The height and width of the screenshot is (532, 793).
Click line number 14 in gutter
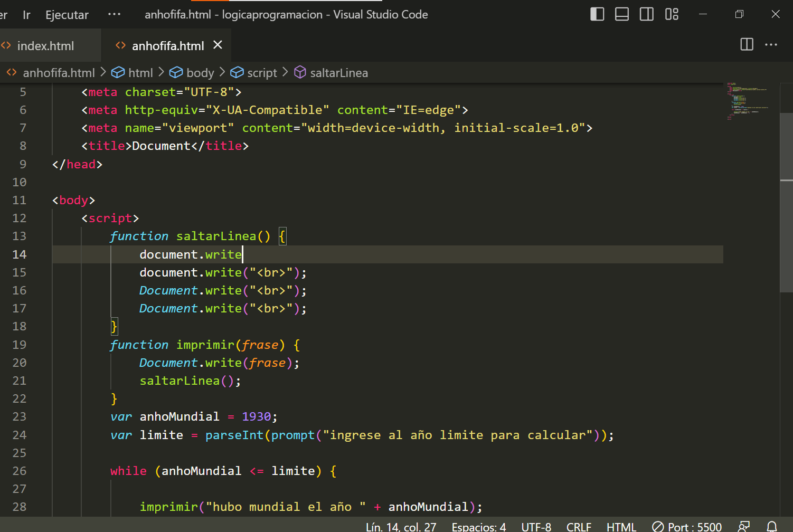[x=20, y=254]
